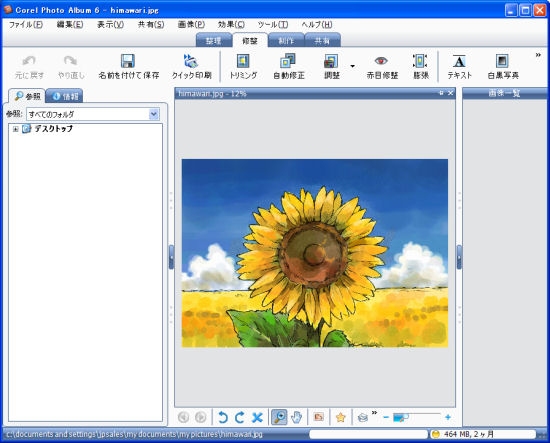Switch to the 整理 tab
This screenshot has height=443, width=550.
pyautogui.click(x=213, y=40)
